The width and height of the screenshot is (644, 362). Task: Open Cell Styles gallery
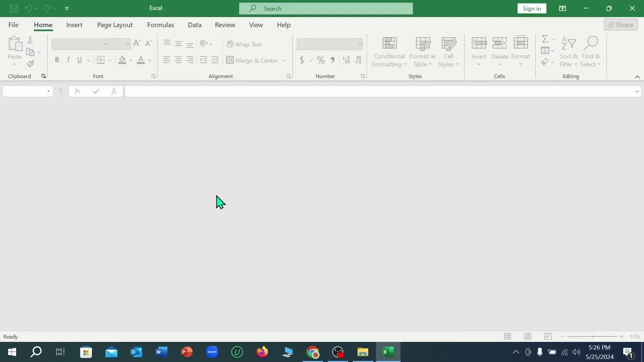pos(448,52)
